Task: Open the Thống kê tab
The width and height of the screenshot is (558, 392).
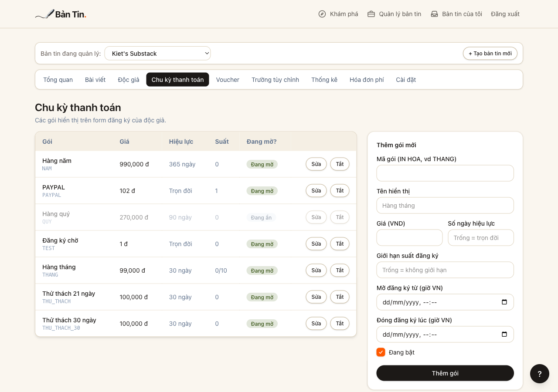Action: tap(324, 80)
